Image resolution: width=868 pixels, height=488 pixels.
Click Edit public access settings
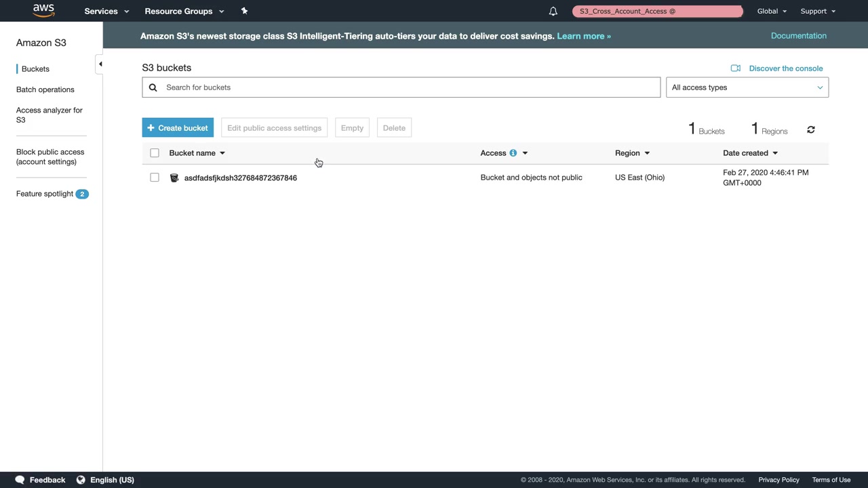(274, 128)
